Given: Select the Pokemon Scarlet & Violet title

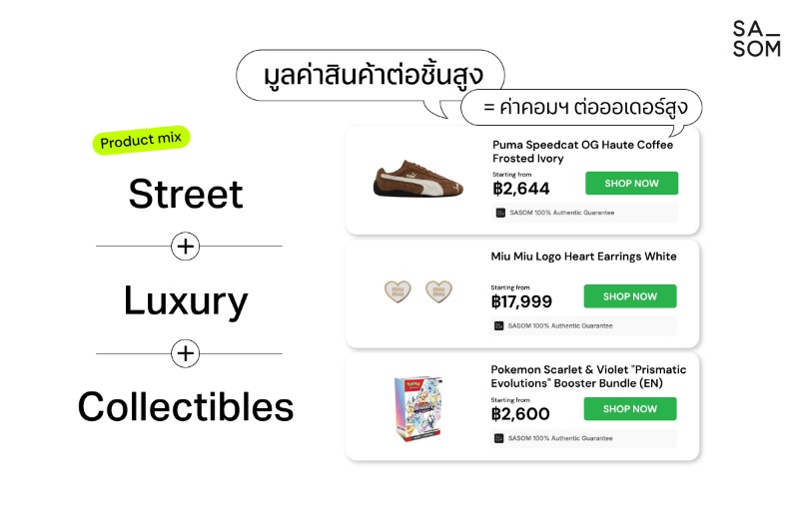Looking at the screenshot, I should pyautogui.click(x=588, y=376).
